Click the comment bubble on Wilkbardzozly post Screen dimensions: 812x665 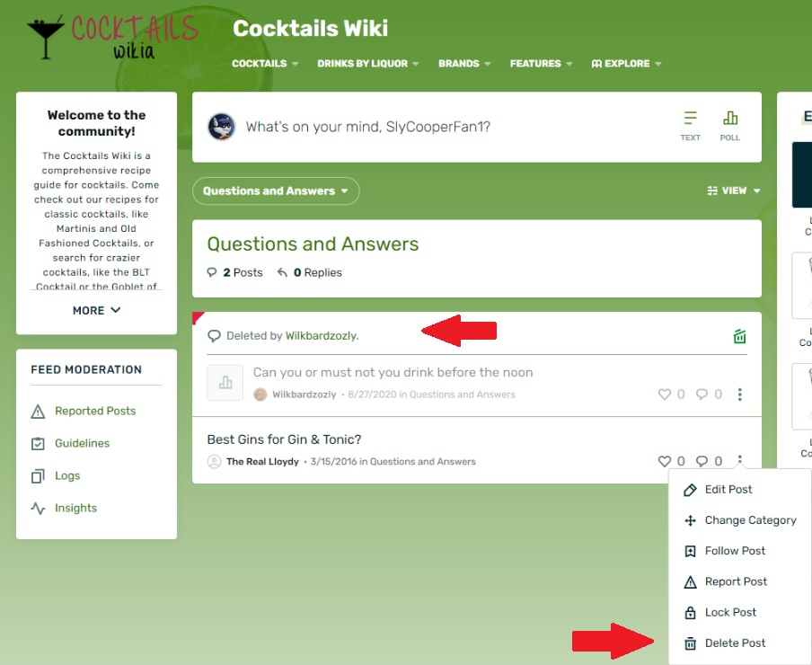click(x=702, y=395)
